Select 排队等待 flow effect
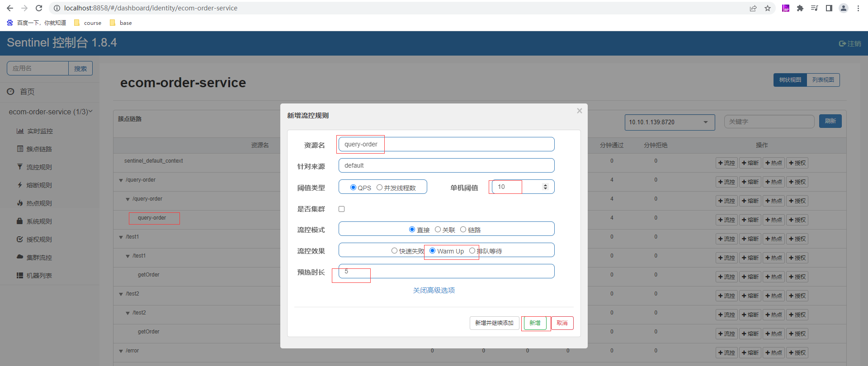The image size is (868, 366). [472, 251]
